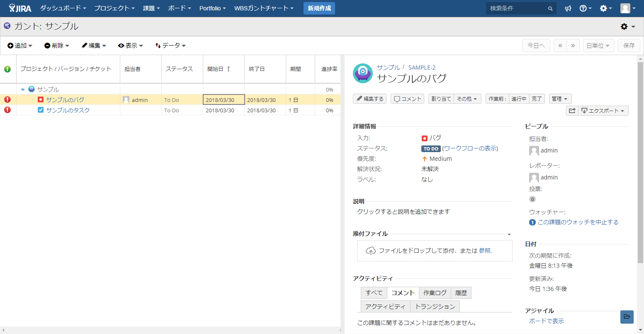Open the その他 dropdown
The width and height of the screenshot is (644, 334).
tap(468, 99)
